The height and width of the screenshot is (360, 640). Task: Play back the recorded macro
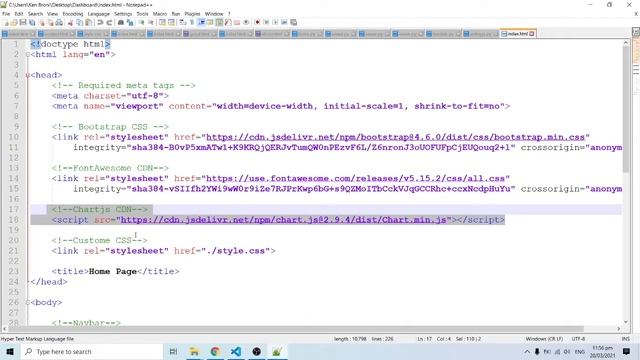(275, 22)
